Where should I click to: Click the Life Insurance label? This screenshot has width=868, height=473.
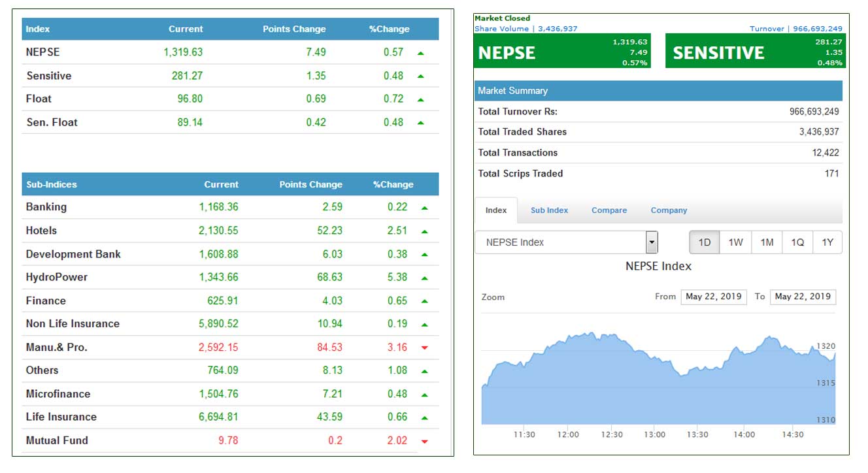point(61,417)
